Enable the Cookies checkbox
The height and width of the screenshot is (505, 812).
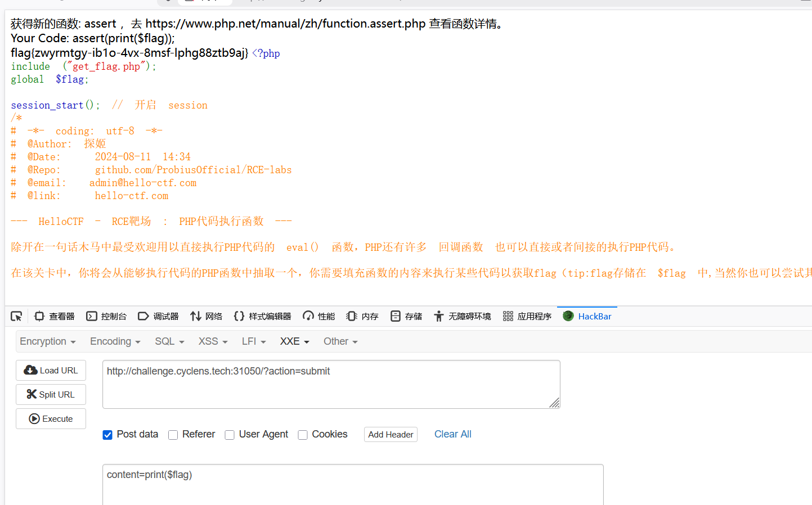pyautogui.click(x=303, y=435)
